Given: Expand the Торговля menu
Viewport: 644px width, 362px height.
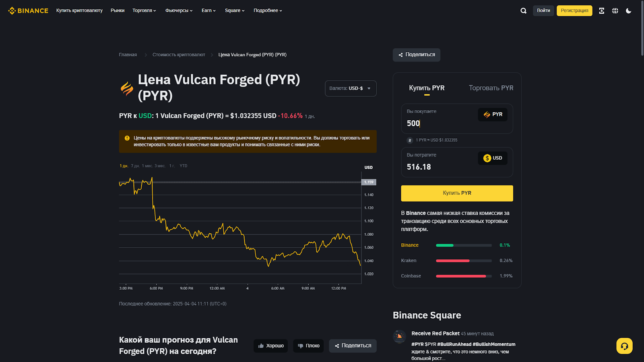Looking at the screenshot, I should coord(144,10).
